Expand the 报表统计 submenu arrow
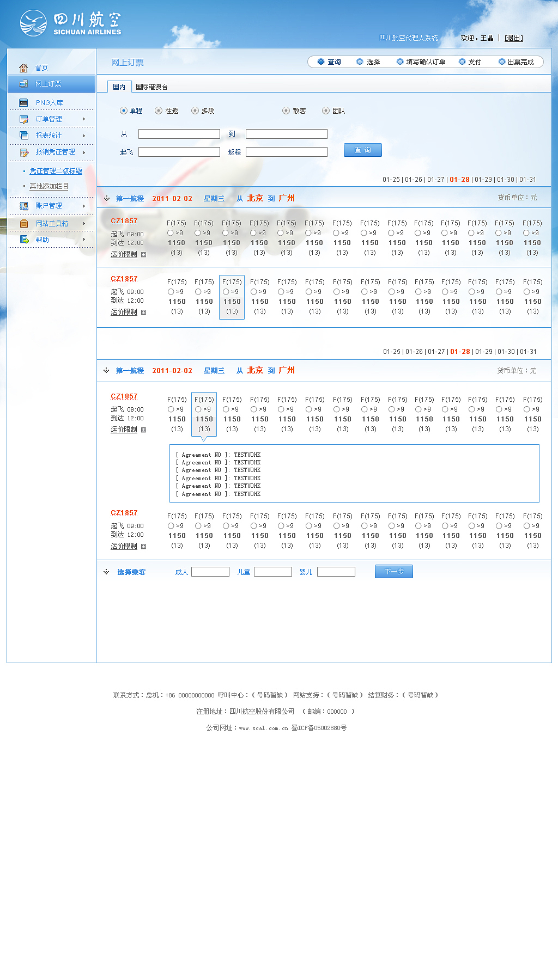558x980 pixels. [84, 136]
